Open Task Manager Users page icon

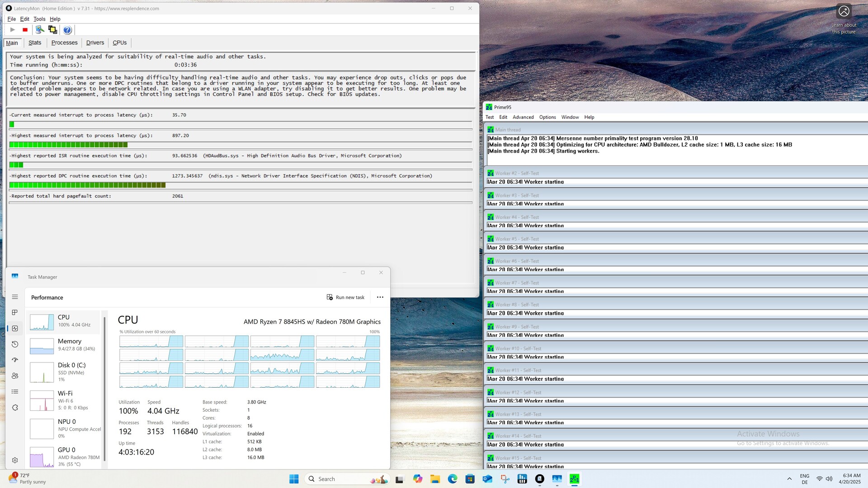coord(15,376)
